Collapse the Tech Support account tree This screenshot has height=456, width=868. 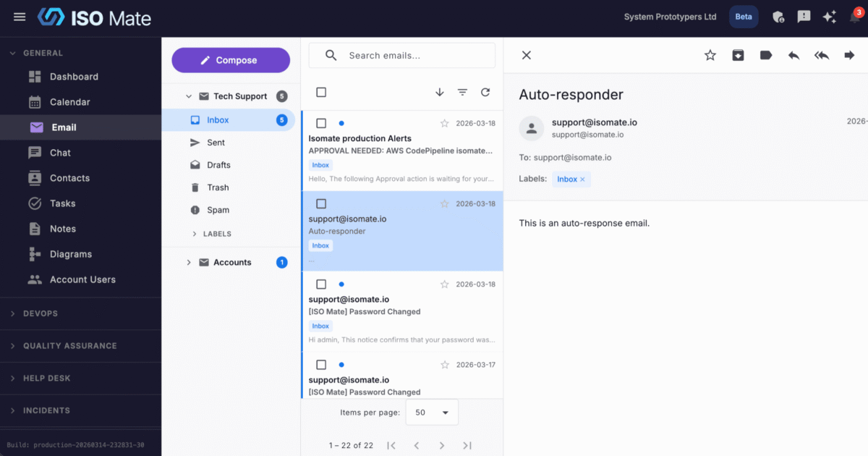pos(188,96)
